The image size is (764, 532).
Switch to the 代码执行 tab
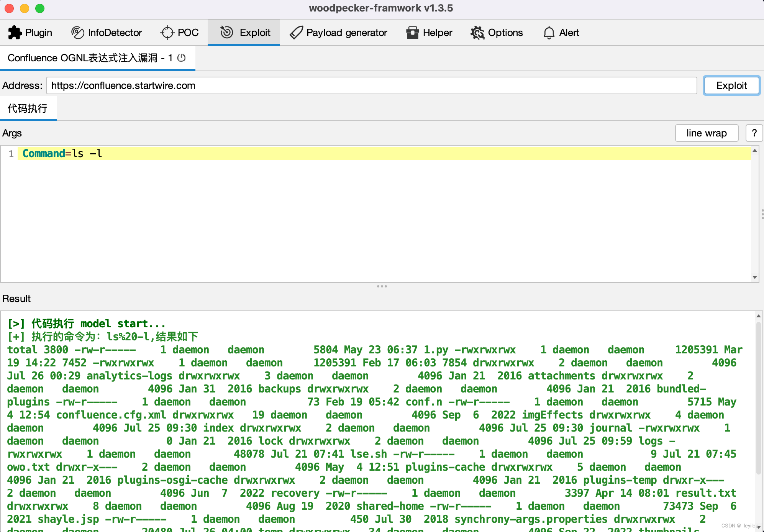pyautogui.click(x=28, y=108)
